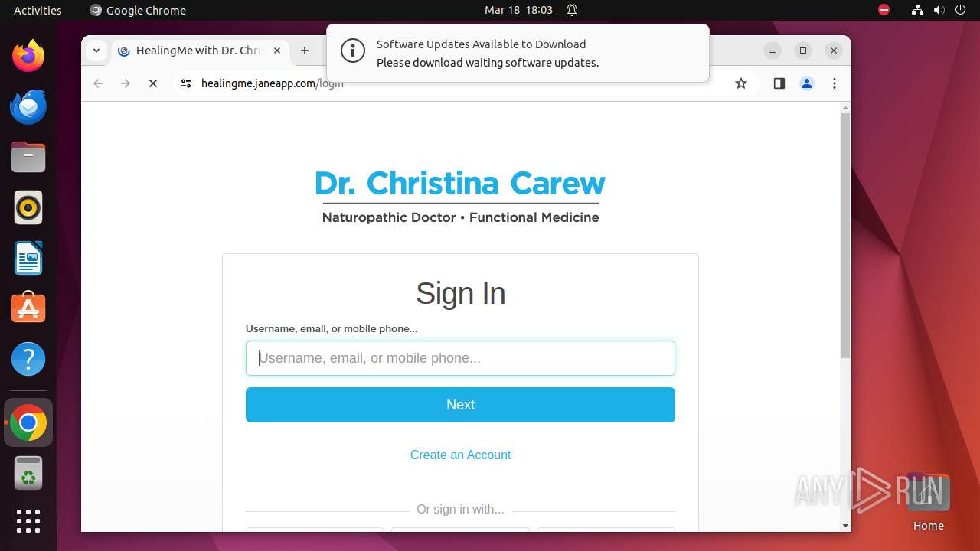Open Ubuntu Software app store icon
The height and width of the screenshot is (551, 980).
pyautogui.click(x=28, y=308)
